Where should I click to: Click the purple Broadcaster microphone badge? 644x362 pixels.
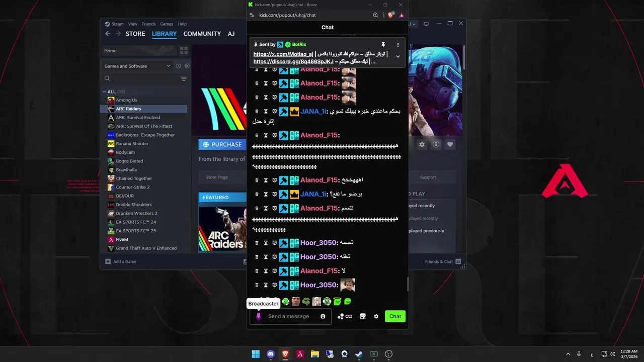tap(259, 316)
